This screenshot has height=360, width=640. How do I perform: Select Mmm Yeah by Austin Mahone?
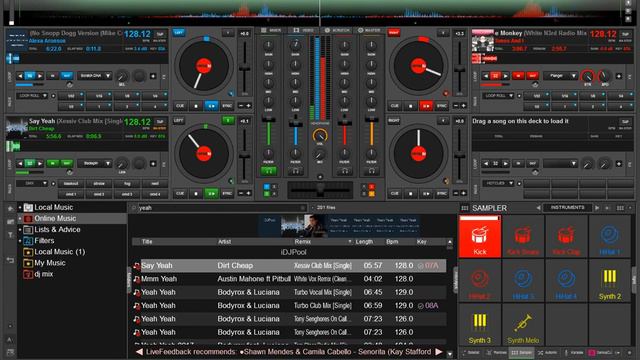[x=289, y=279]
